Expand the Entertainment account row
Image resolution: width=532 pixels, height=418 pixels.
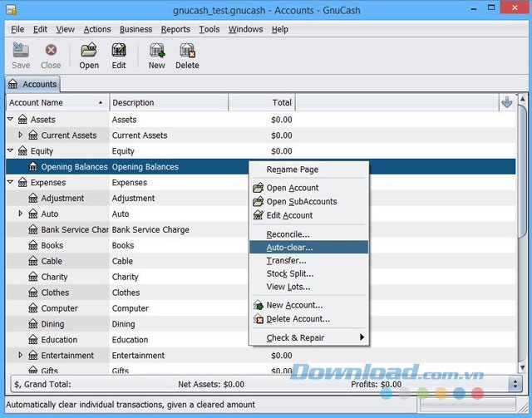point(22,355)
